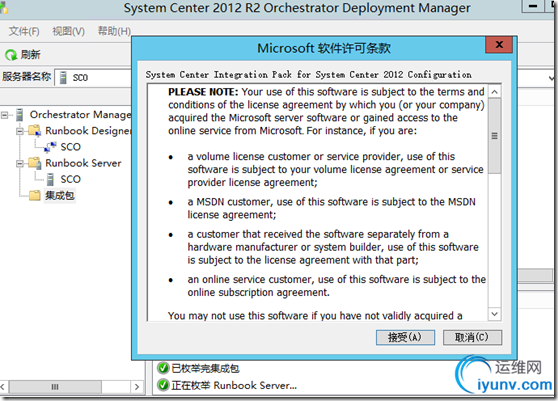Select the 集成包 tree item label
This screenshot has height=401, width=558.
[x=59, y=195]
